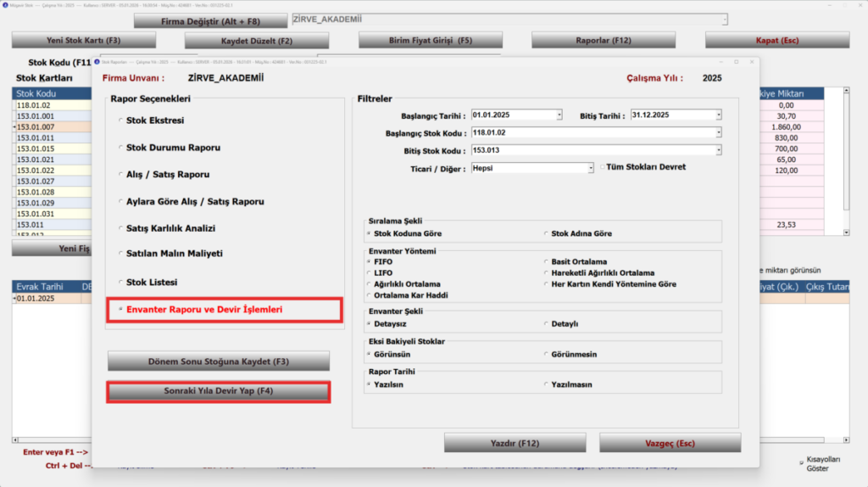This screenshot has width=868, height=487.
Task: Print report with Yazdır (F12)
Action: [x=515, y=443]
